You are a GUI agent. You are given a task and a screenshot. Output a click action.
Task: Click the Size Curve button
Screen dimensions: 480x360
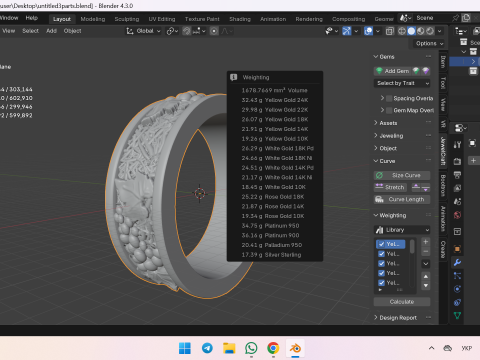click(402, 175)
